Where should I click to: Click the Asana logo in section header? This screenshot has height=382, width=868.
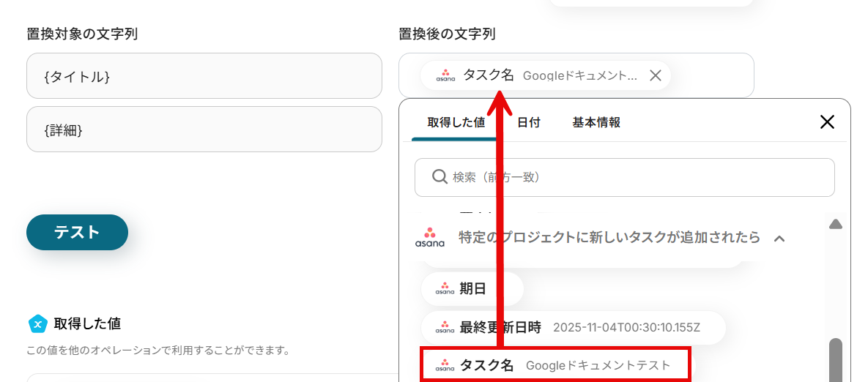[x=429, y=238]
